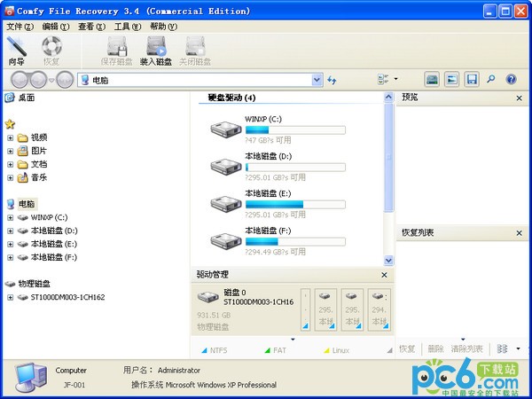This screenshot has height=399, width=532.
Task: Click 删除 button under recovery list
Action: click(x=435, y=348)
